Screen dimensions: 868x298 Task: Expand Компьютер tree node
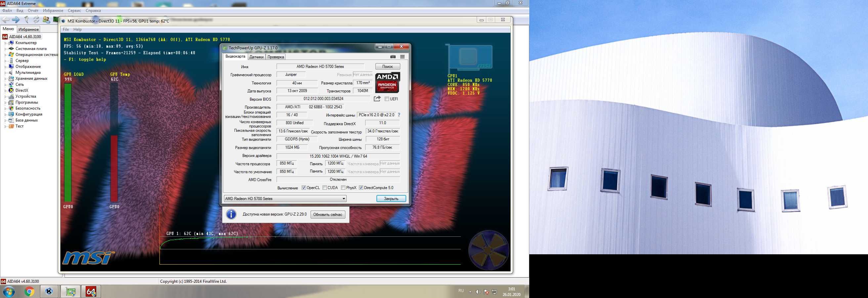click(5, 43)
